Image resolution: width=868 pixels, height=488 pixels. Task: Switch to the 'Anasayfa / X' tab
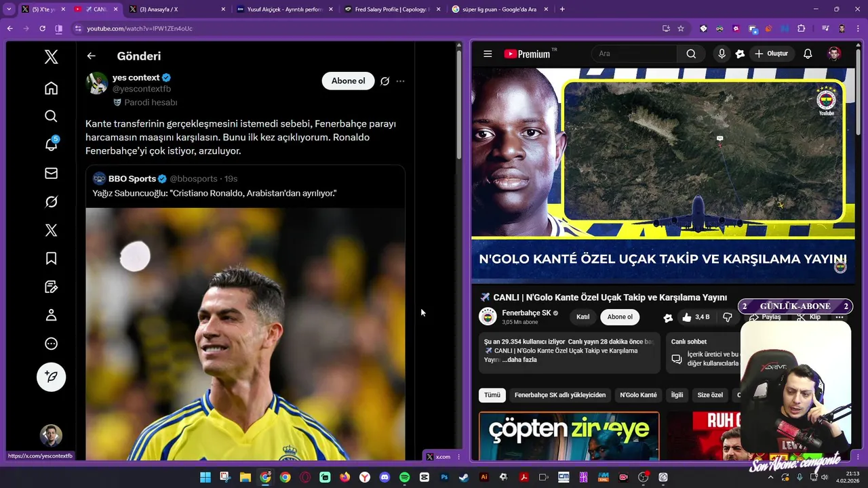coord(176,9)
